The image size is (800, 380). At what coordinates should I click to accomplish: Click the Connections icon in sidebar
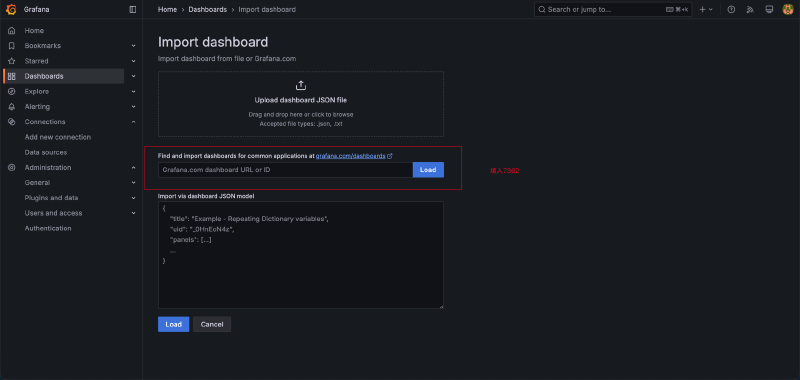(x=11, y=122)
